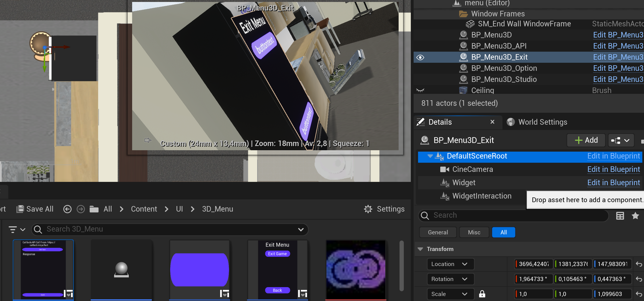The width and height of the screenshot is (644, 301).
Task: Switch to World Settings tab
Action: (x=537, y=122)
